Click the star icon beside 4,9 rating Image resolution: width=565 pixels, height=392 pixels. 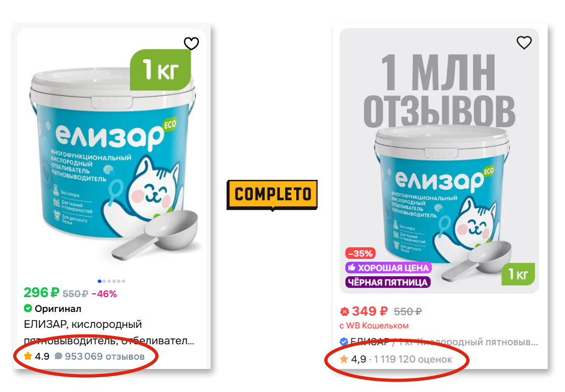[344, 359]
